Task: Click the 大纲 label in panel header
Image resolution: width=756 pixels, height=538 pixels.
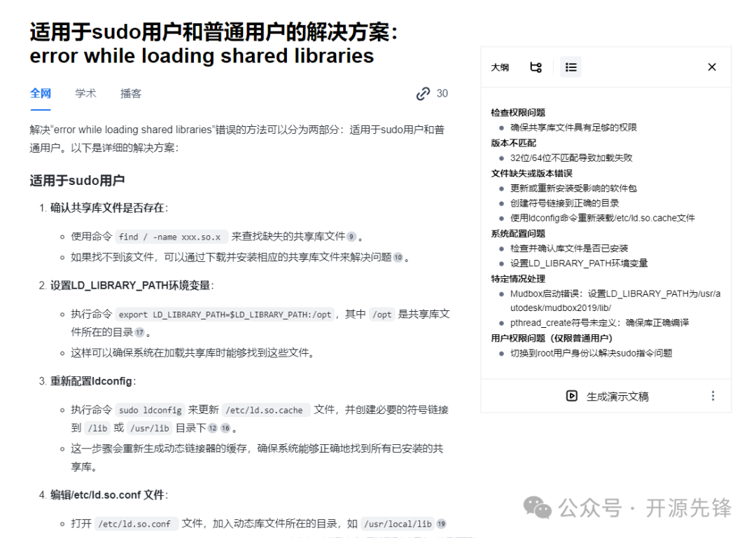Action: [500, 67]
